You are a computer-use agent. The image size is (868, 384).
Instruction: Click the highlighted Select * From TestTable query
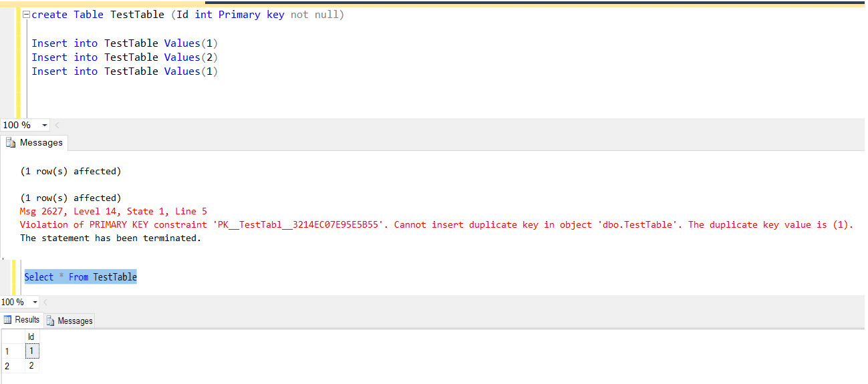[80, 277]
